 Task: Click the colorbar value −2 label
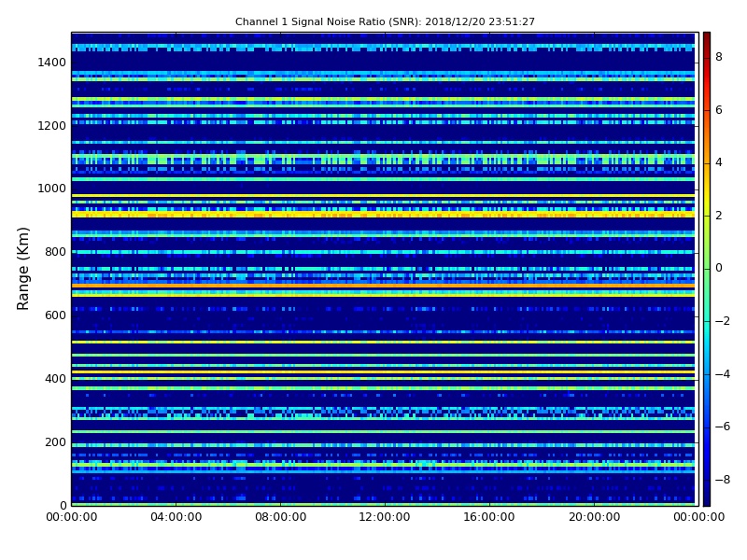(723, 321)
